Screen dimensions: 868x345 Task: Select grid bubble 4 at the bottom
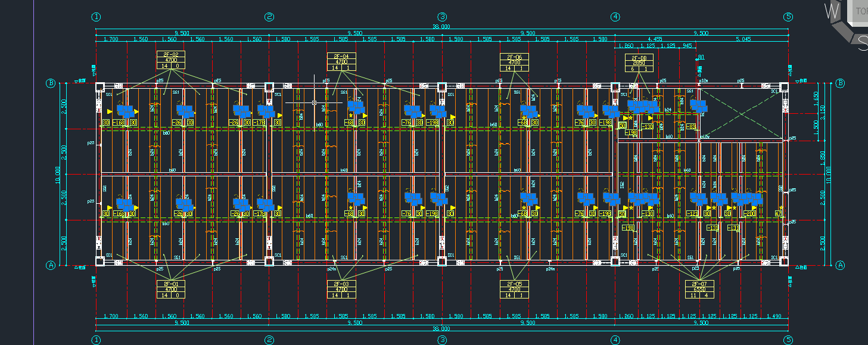pyautogui.click(x=615, y=340)
